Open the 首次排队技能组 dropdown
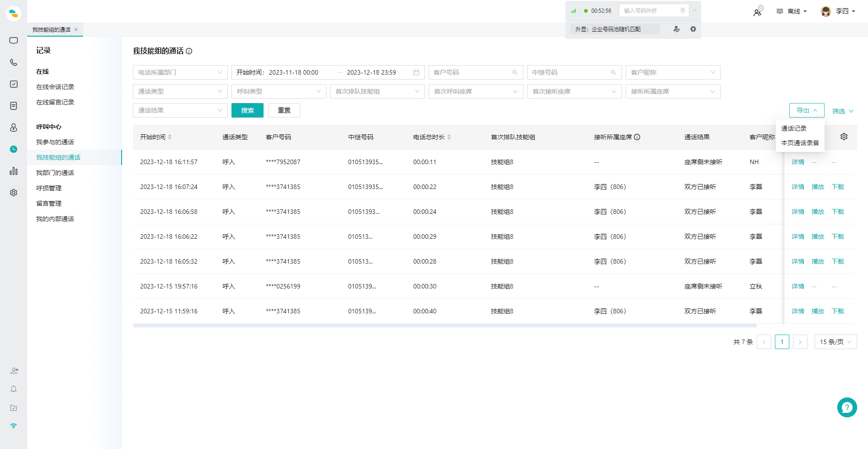The height and width of the screenshot is (449, 868). 377,91
